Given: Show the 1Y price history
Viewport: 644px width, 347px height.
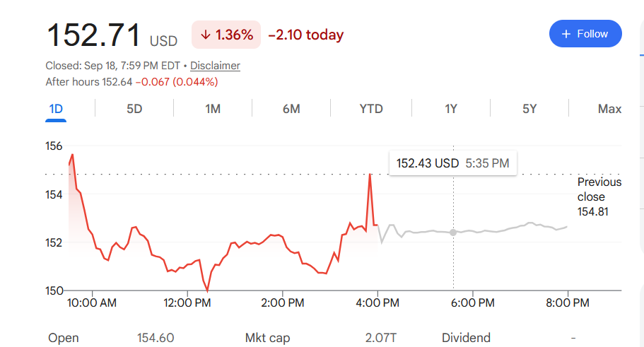Looking at the screenshot, I should pos(450,109).
